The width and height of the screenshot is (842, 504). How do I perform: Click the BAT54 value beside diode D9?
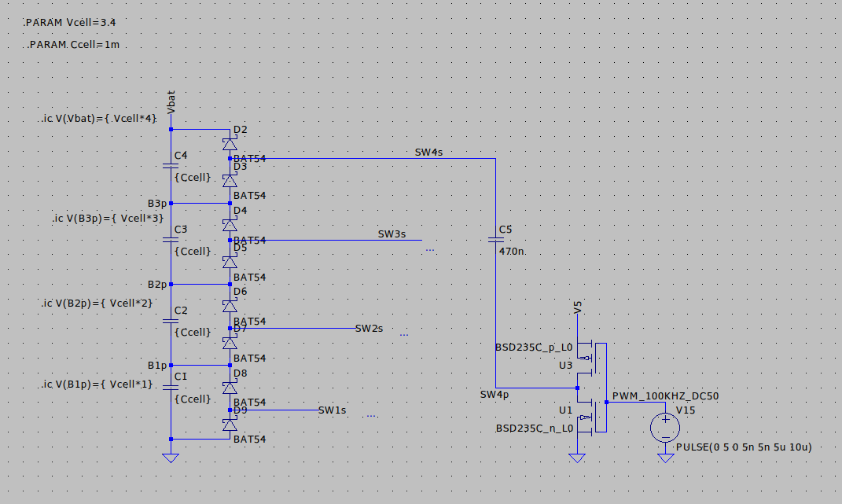(250, 440)
